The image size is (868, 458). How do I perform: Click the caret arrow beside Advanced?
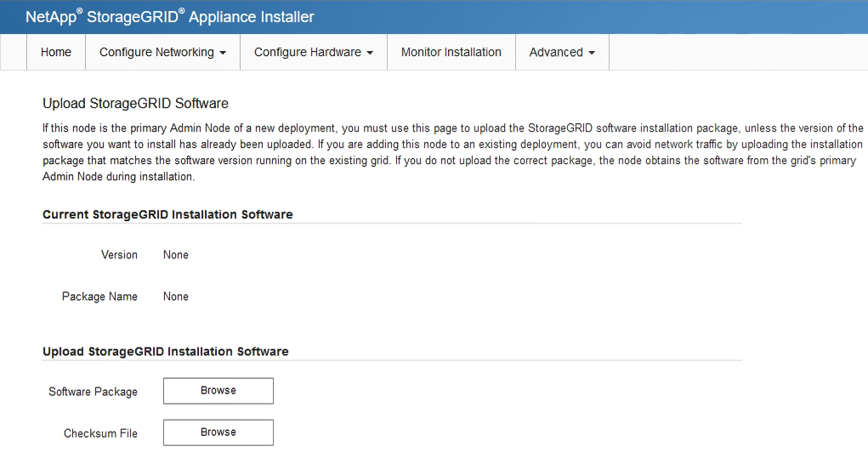(592, 53)
